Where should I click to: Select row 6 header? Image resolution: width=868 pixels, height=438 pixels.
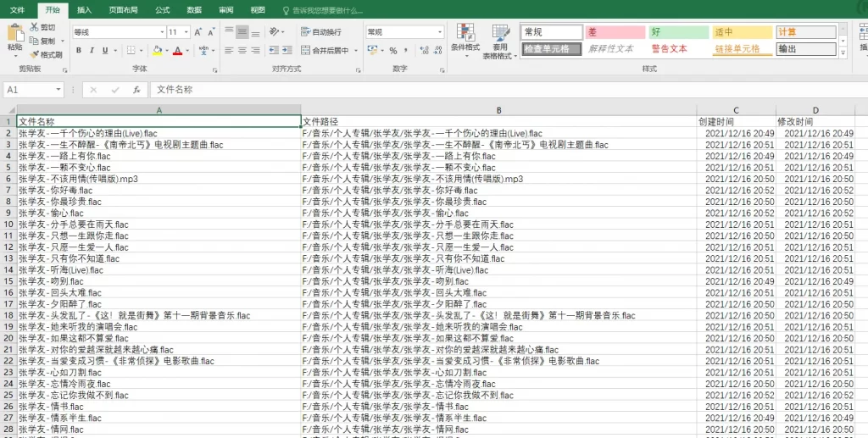(x=8, y=179)
